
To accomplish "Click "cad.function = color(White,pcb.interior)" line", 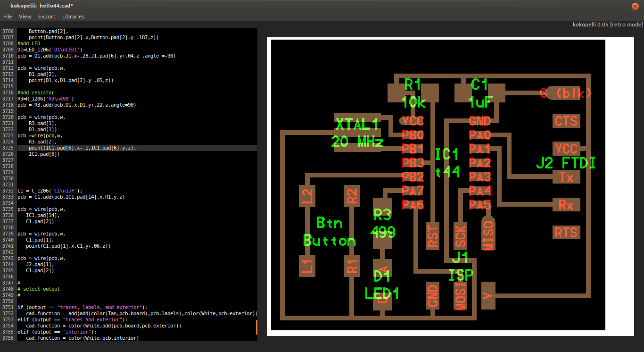I will [x=83, y=338].
